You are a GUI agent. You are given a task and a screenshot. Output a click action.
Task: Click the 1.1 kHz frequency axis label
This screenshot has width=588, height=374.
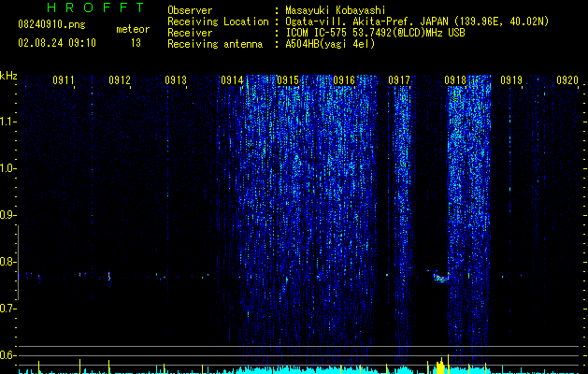tap(7, 122)
